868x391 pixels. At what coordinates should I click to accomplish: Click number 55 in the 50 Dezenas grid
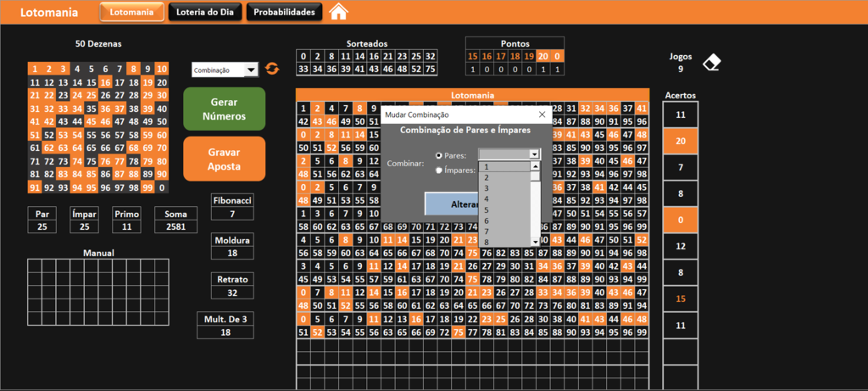92,135
